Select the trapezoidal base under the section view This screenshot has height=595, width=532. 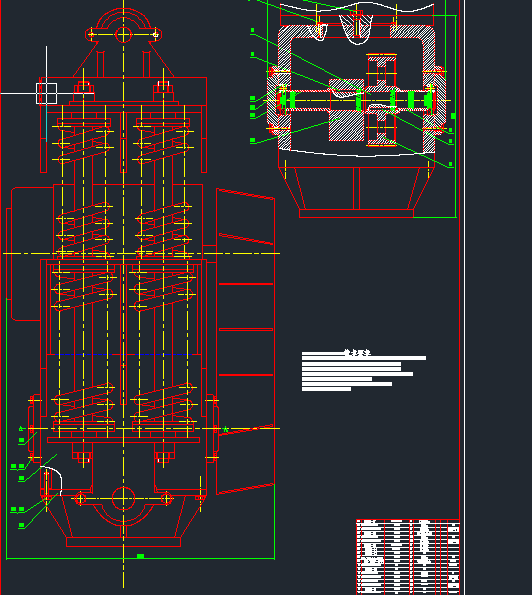coord(356,192)
